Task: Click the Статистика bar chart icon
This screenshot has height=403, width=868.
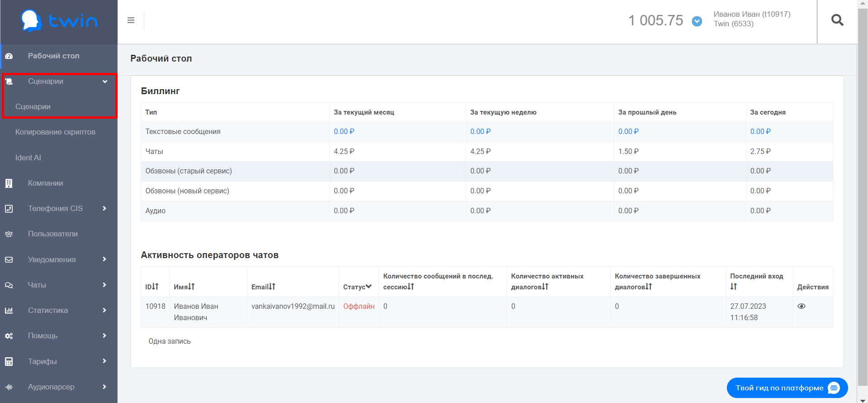Action: (9, 311)
